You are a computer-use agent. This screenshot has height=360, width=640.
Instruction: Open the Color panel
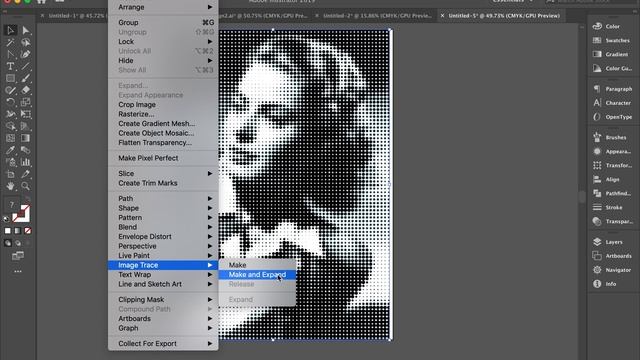606,26
